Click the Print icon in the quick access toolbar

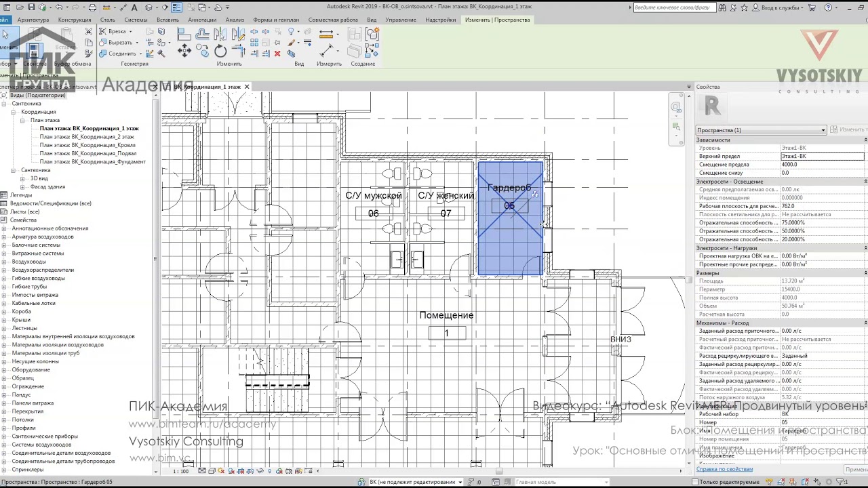(92, 7)
